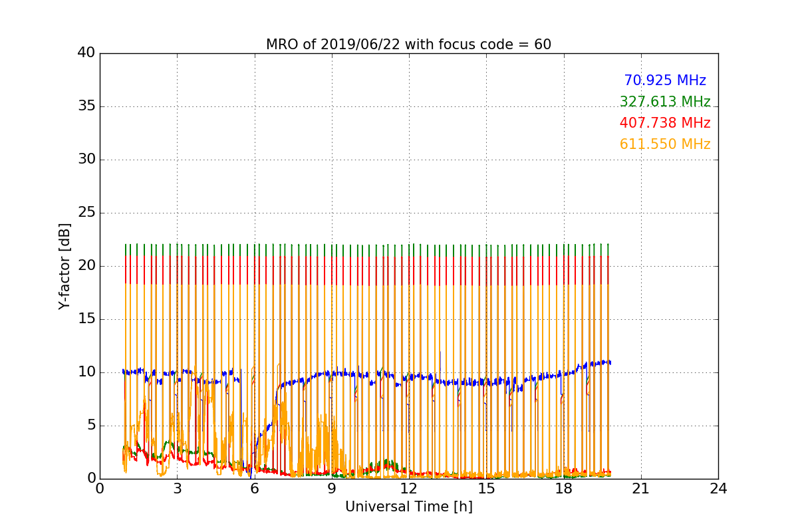Viewport: 798px width, 532px height.
Task: Click the x-axis tick label '3'
Action: tap(177, 489)
